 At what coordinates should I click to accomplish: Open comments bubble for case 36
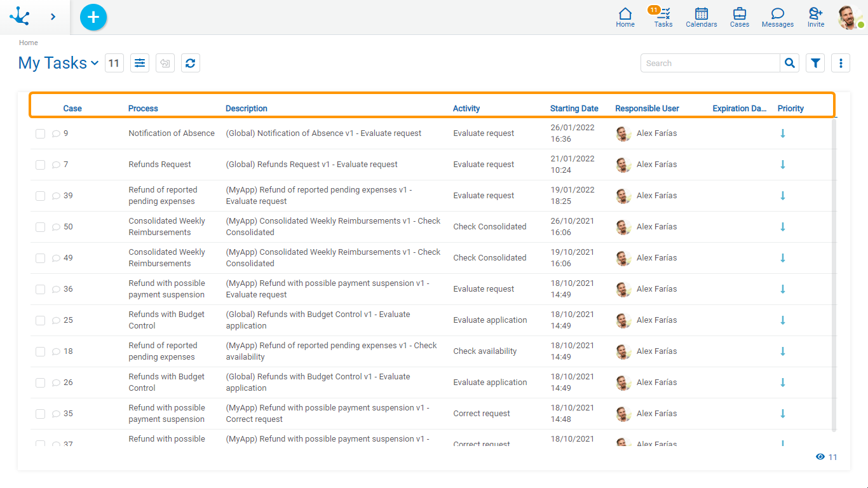tap(56, 289)
